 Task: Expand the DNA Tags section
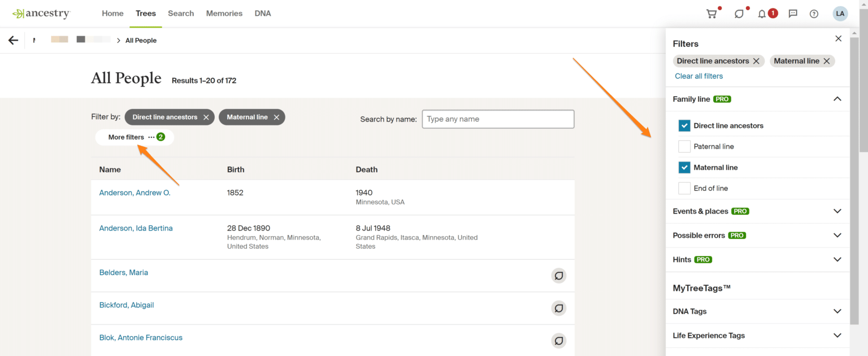837,311
